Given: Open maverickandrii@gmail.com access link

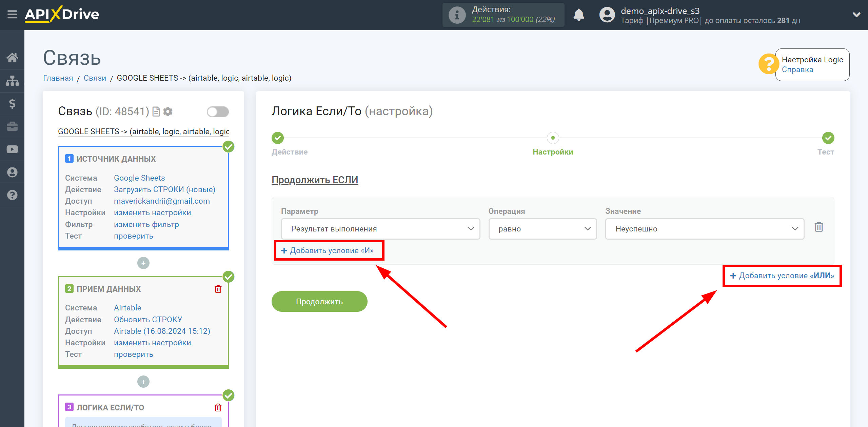Looking at the screenshot, I should click(x=162, y=201).
